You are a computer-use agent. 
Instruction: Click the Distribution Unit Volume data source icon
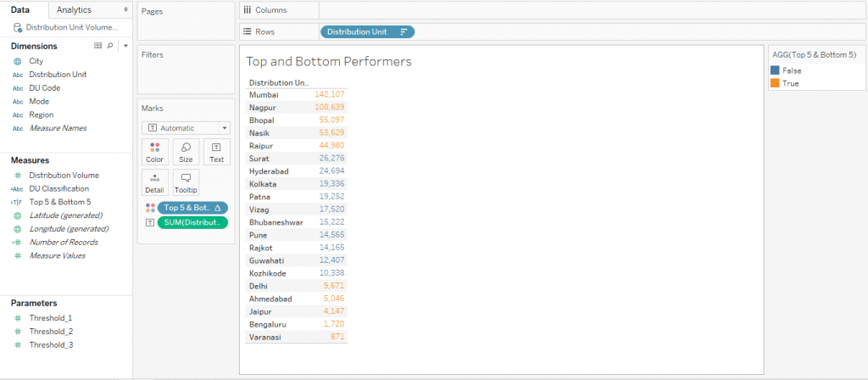[x=18, y=27]
